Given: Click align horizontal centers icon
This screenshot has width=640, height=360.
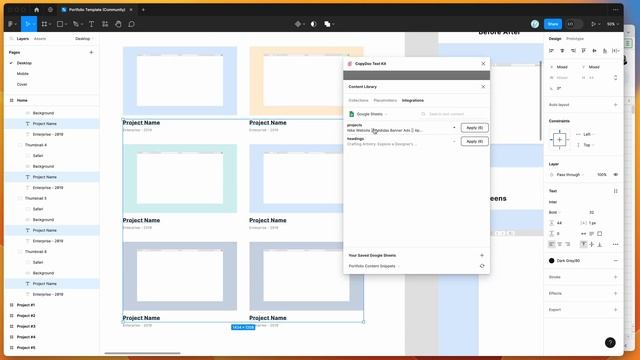Looking at the screenshot, I should click(562, 51).
